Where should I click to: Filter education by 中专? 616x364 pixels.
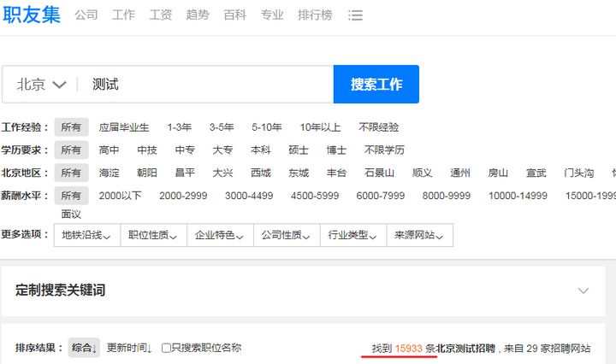coord(185,150)
